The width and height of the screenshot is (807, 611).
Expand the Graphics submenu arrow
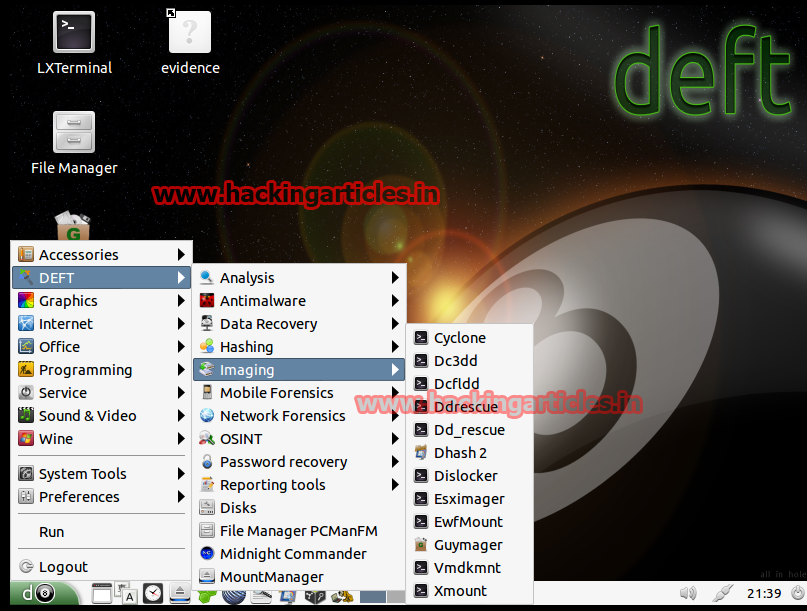pyautogui.click(x=181, y=301)
